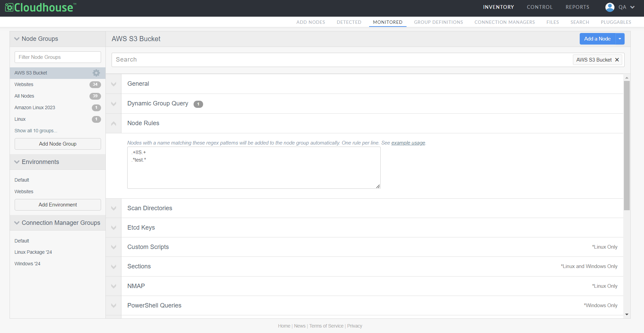Collapse the Node Groups panel
Screen dimensions: 644x333
pos(17,39)
